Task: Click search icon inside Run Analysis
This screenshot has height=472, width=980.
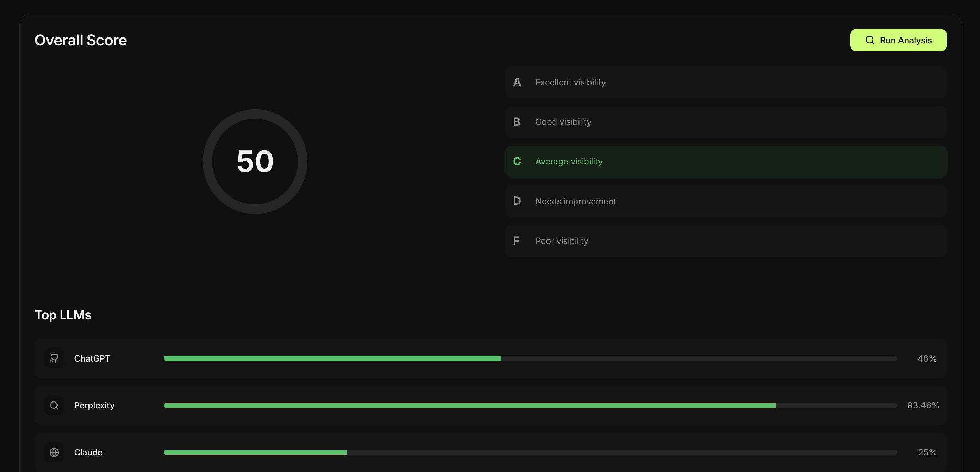Action: [x=870, y=40]
